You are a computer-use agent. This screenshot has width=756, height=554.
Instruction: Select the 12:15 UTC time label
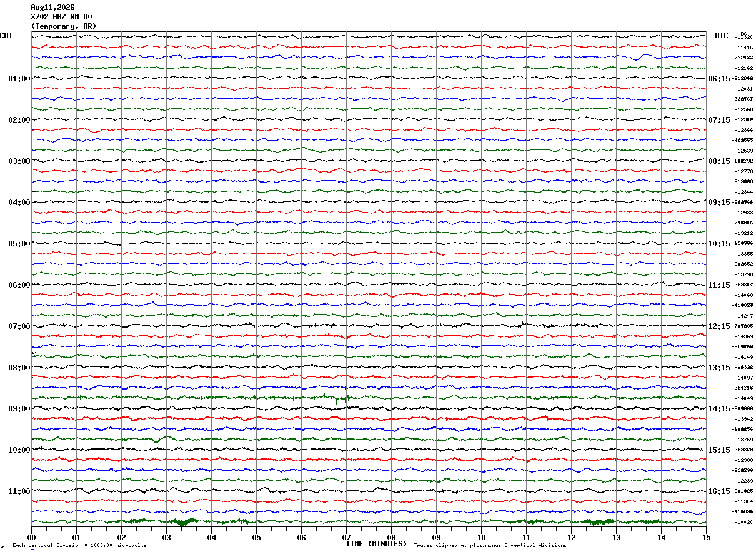pyautogui.click(x=719, y=326)
